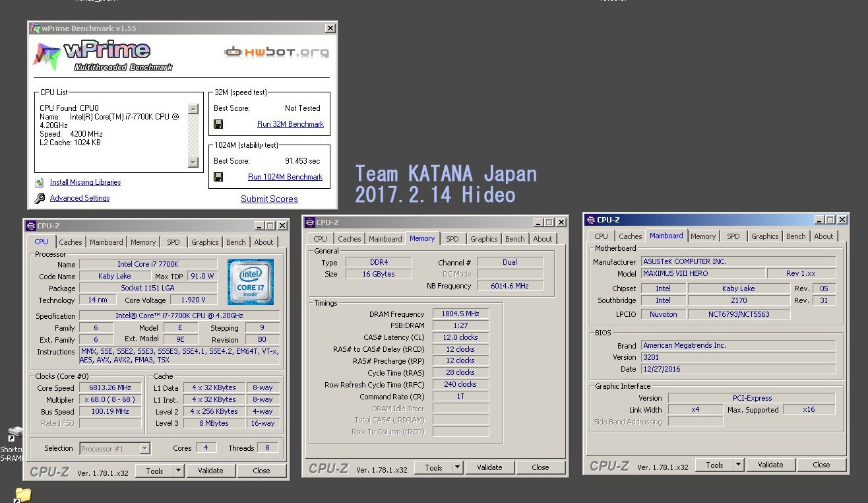
Task: Click the Submit Scores link
Action: point(269,199)
